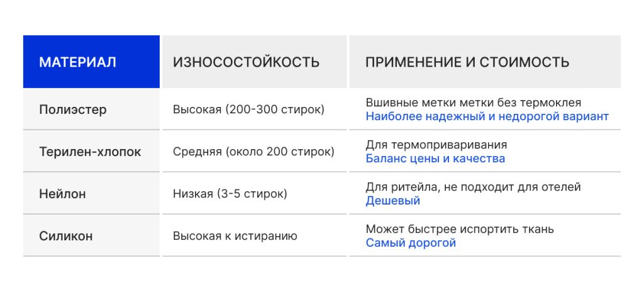Follow the blue 'Самый дорогой' link
Screen dimensions: 644x292
pyautogui.click(x=411, y=243)
